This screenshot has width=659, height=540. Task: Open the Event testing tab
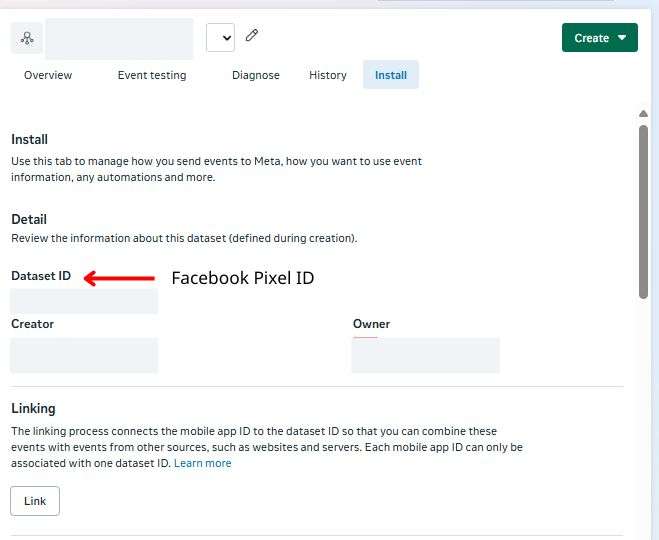152,75
